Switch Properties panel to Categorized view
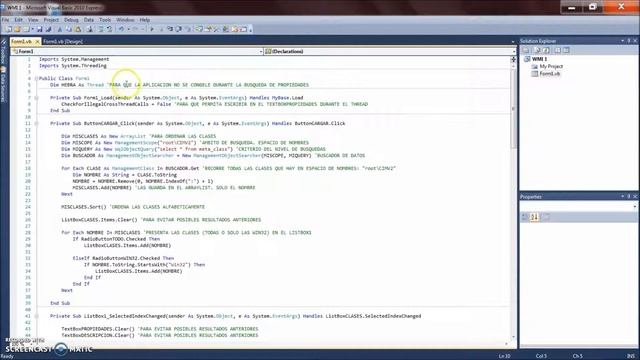Viewport: 640px width, 360px height. pos(525,217)
